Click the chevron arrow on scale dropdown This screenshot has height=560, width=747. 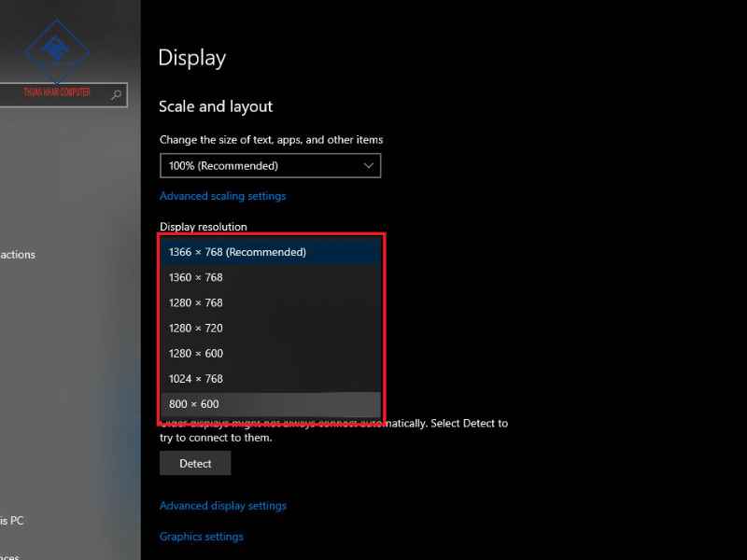click(368, 166)
